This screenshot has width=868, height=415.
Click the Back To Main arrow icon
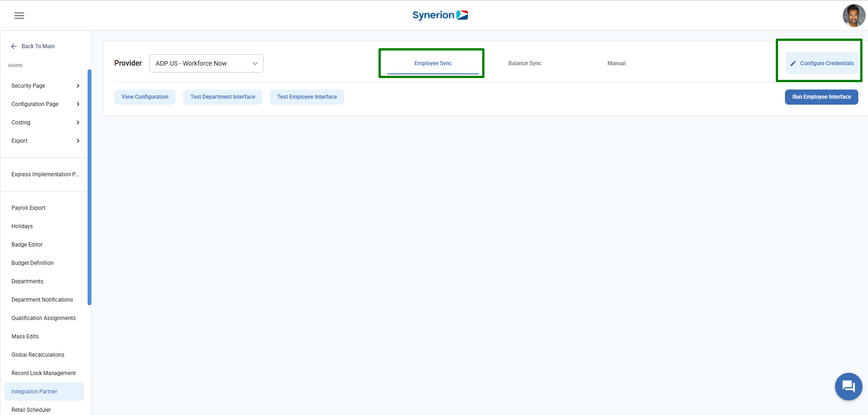coord(14,46)
